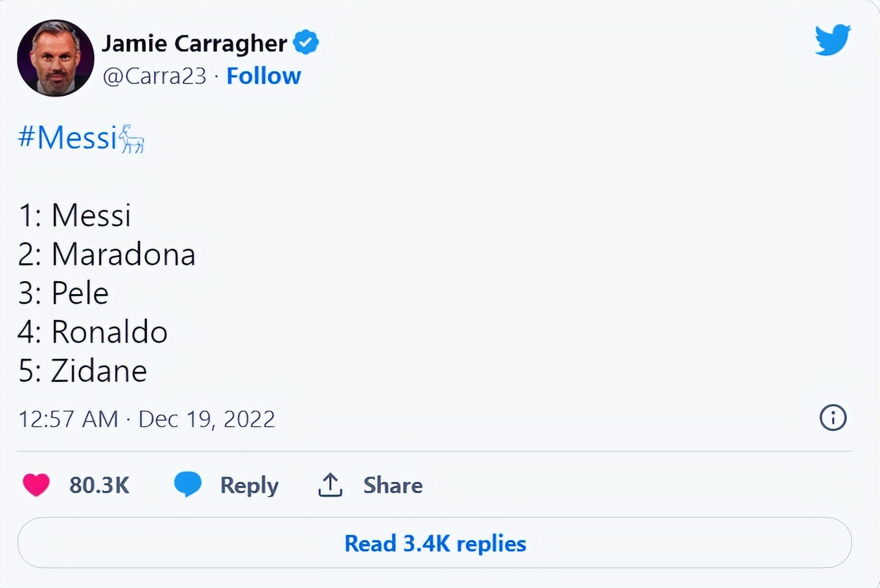Image resolution: width=880 pixels, height=588 pixels.
Task: Open the 12:57 AM Dec 19, 2022 timestamp
Action: tap(146, 419)
